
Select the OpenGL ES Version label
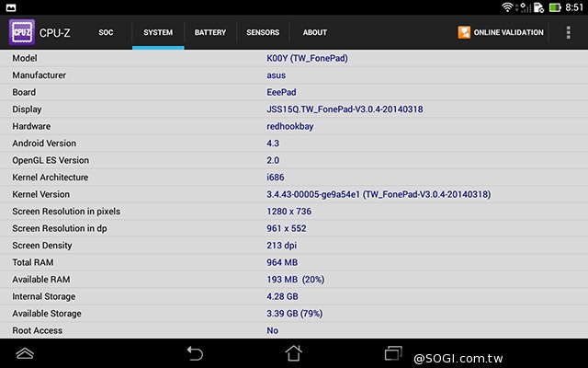[x=51, y=160]
